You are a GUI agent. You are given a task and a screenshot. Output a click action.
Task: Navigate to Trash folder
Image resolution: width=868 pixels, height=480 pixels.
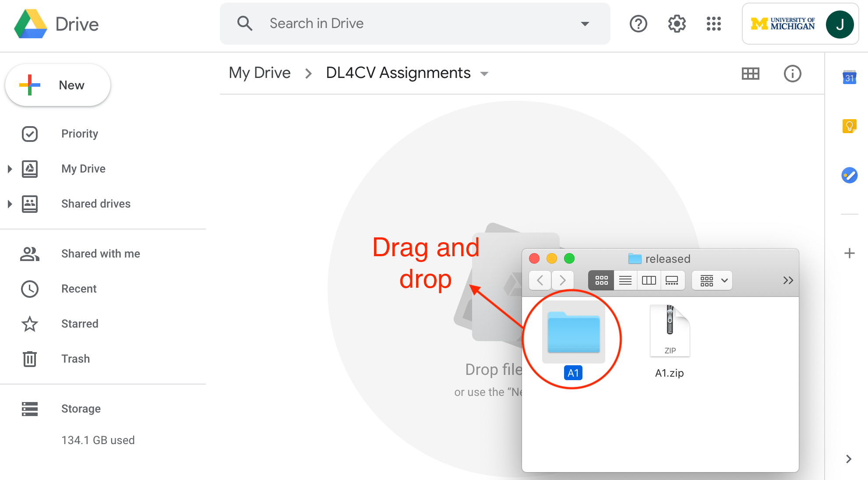point(76,358)
